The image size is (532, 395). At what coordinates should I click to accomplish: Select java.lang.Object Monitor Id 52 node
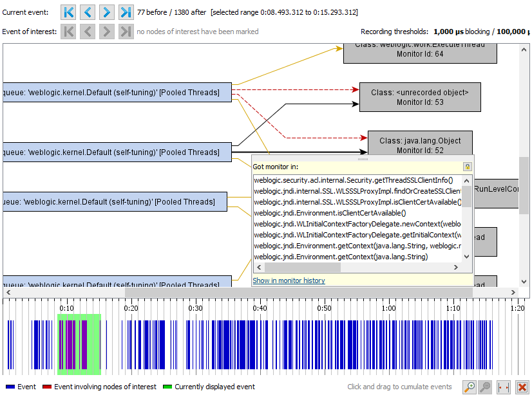pos(420,143)
